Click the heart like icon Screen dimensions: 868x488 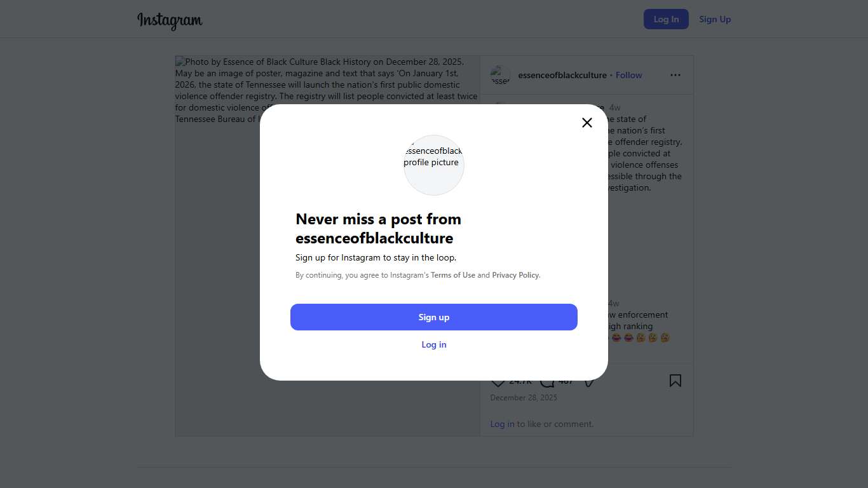pyautogui.click(x=498, y=383)
